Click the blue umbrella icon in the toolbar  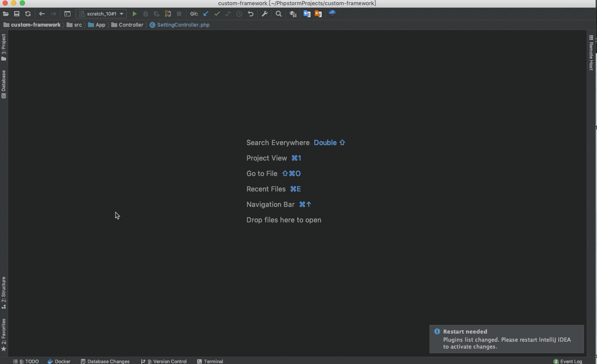coord(332,13)
